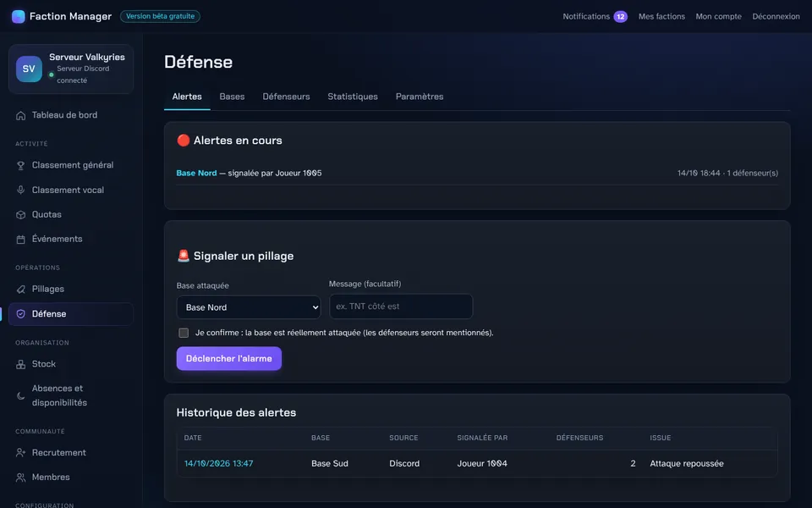This screenshot has height=508, width=812.
Task: Click the Pillages icon in sidebar
Action: 20,290
